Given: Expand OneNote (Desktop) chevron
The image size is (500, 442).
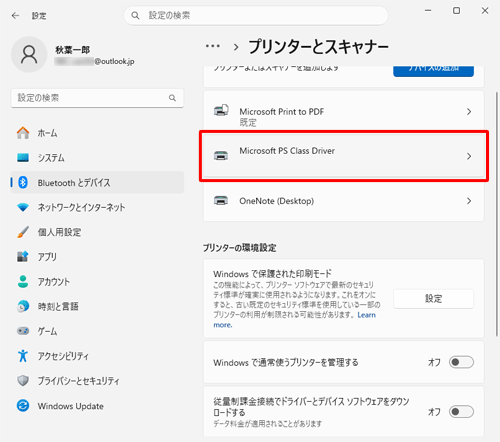Looking at the screenshot, I should pyautogui.click(x=469, y=201).
